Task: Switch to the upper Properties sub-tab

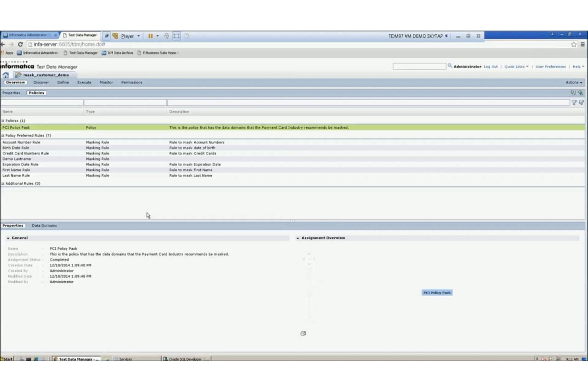Action: click(11, 93)
